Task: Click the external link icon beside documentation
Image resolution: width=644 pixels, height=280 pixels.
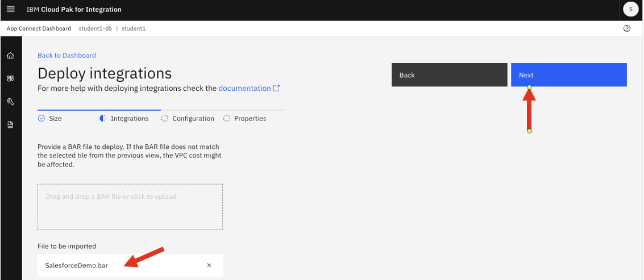Action: coord(277,88)
